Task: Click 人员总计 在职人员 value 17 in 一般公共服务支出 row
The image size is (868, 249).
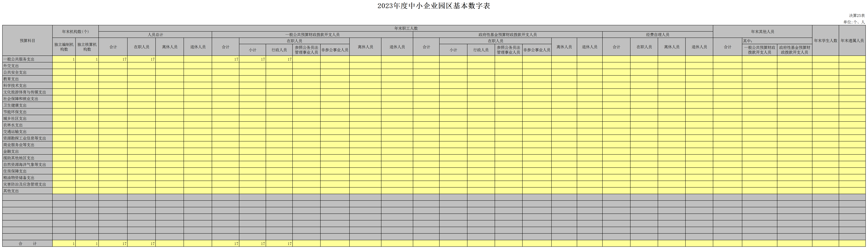Action: click(x=141, y=59)
